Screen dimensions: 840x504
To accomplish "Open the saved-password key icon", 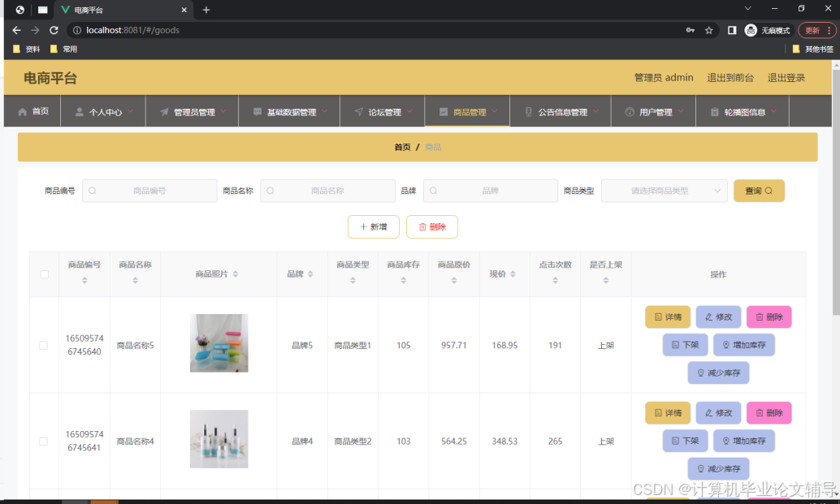I will point(690,31).
